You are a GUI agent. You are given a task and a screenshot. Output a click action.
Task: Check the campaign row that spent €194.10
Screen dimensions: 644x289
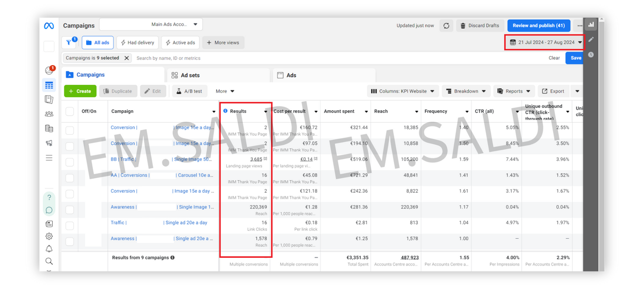tap(69, 146)
